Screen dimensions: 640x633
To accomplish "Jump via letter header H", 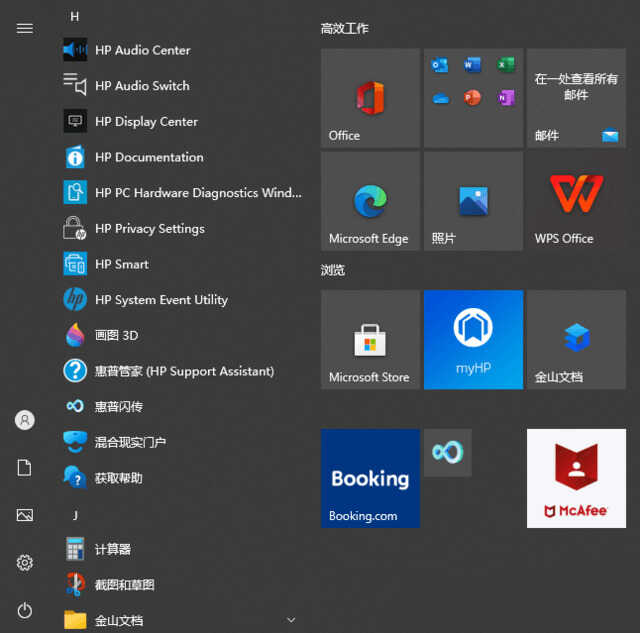I will (75, 17).
